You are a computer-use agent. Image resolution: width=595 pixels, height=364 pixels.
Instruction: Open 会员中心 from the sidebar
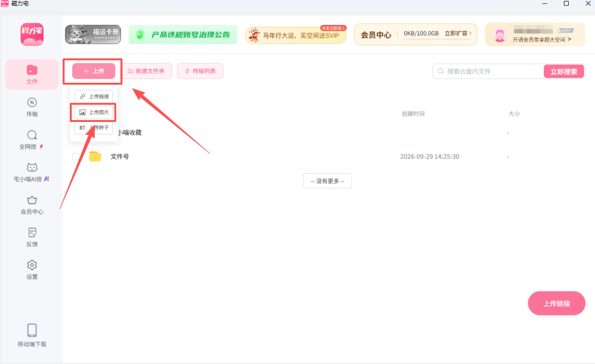coord(32,205)
